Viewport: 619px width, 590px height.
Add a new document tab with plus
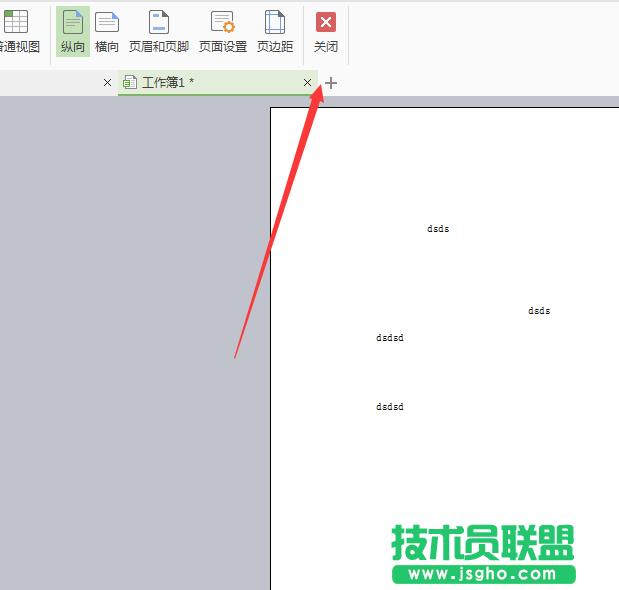tap(331, 83)
